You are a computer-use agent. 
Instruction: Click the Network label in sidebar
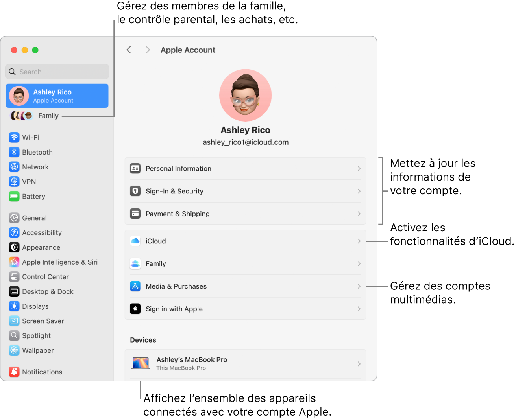tap(35, 167)
